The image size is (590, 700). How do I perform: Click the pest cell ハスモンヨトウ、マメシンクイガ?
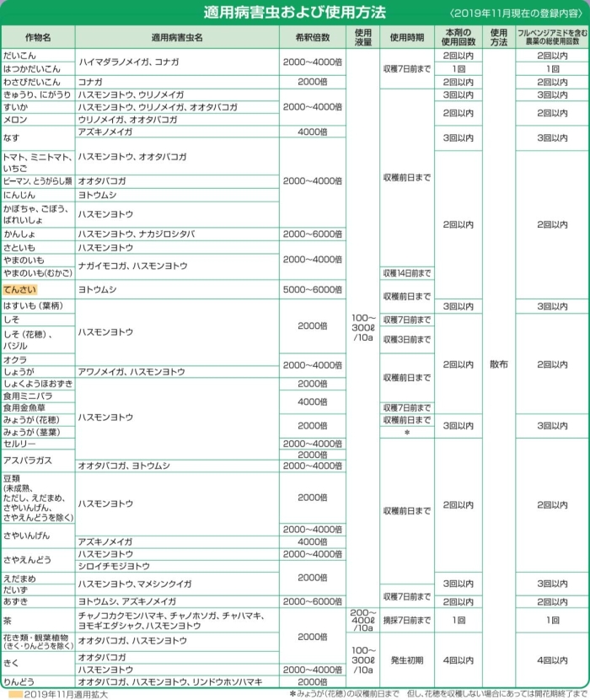[177, 584]
